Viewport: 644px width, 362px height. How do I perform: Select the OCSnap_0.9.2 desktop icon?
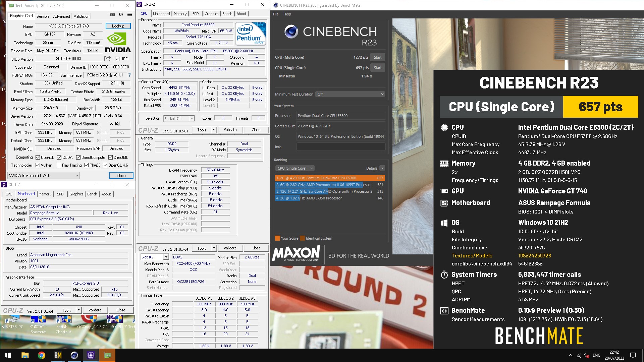[x=89, y=322]
